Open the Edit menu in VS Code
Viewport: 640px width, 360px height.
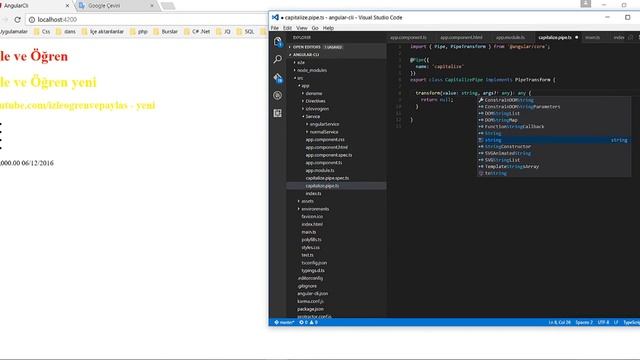click(287, 28)
